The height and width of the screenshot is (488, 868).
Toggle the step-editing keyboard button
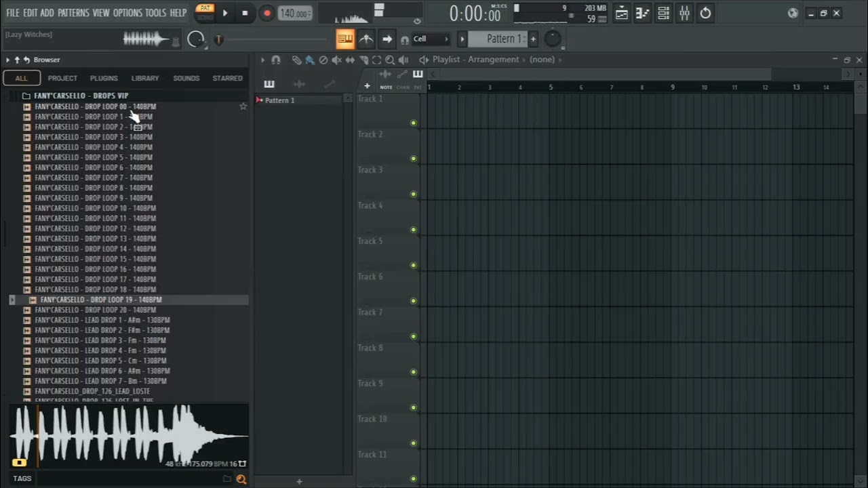click(x=345, y=39)
